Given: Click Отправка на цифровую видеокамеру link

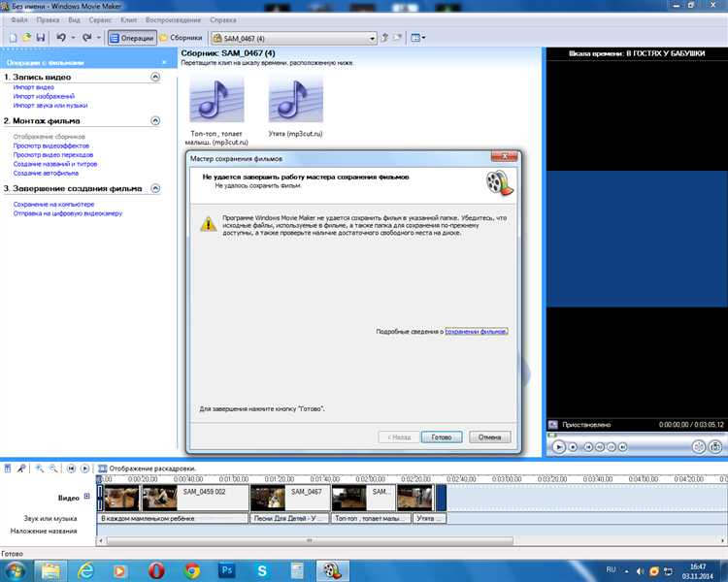Looking at the screenshot, I should [x=67, y=213].
